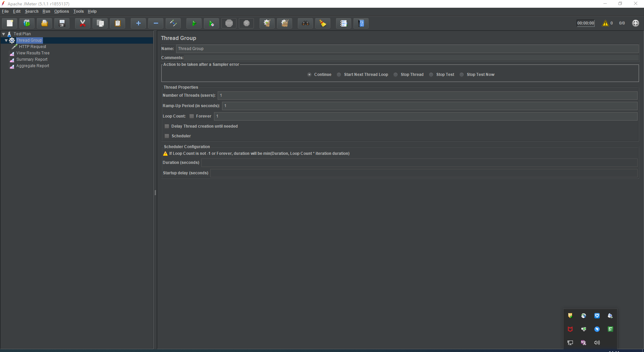Save the test plan with disk icon
644x352 pixels.
tap(62, 23)
